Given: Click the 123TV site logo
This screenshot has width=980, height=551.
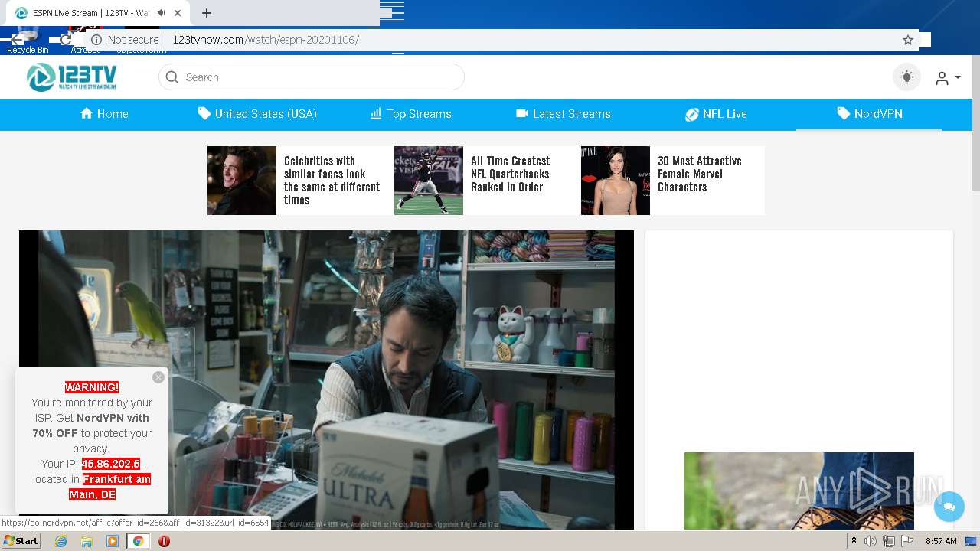Looking at the screenshot, I should pos(72,77).
